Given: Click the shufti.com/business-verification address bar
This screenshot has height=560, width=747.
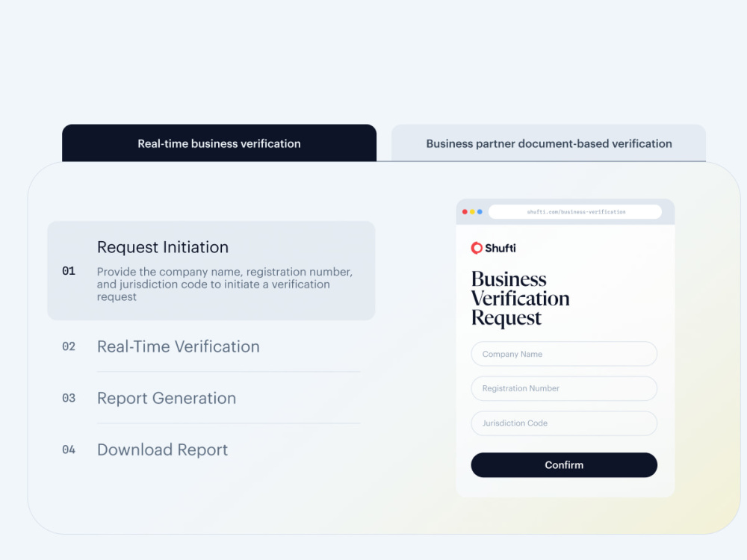Looking at the screenshot, I should [575, 212].
